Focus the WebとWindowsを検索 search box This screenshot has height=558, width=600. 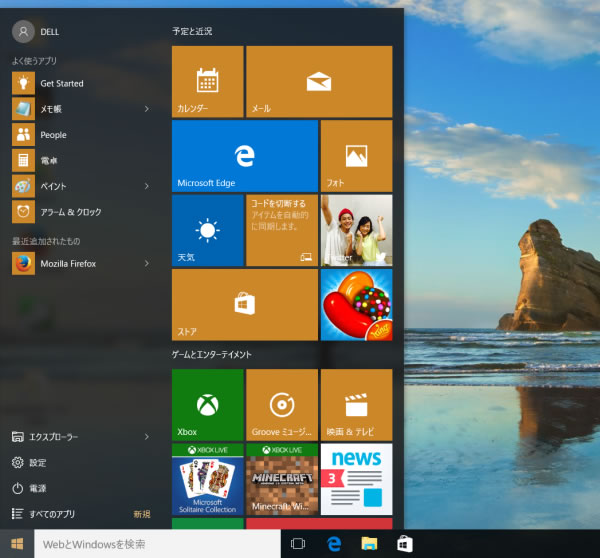(x=157, y=543)
